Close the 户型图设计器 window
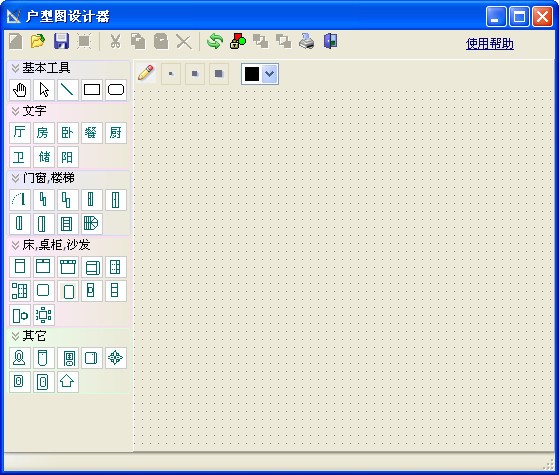 543,16
